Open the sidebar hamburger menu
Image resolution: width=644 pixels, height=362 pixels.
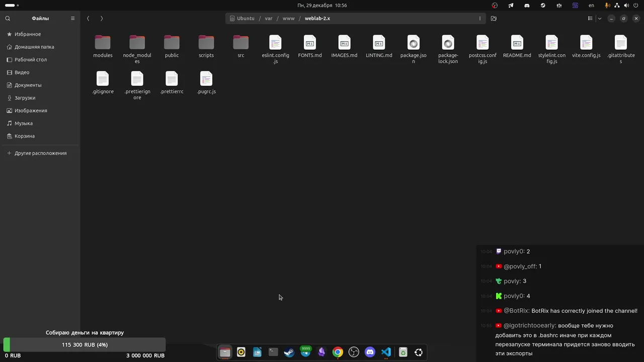point(72,18)
